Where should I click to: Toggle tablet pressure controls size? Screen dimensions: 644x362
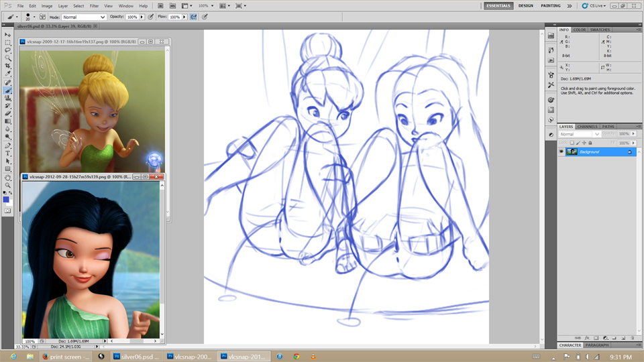205,17
